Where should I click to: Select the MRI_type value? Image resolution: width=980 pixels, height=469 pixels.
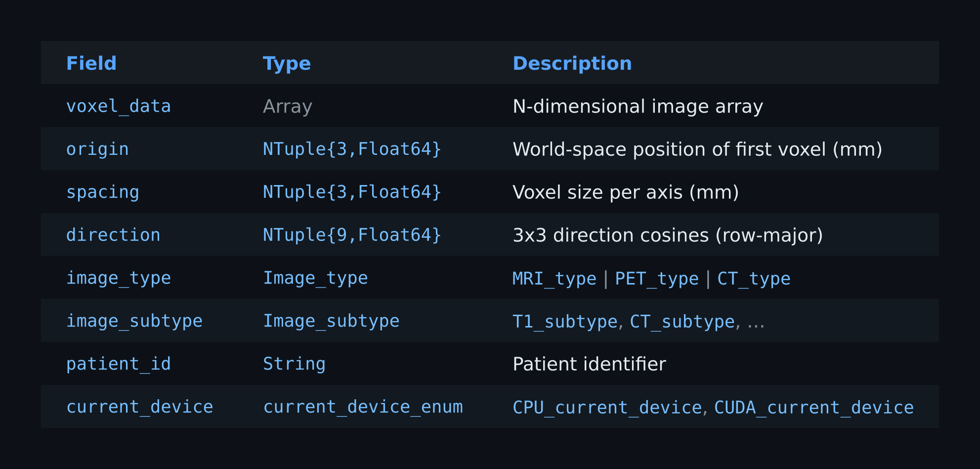pos(554,279)
